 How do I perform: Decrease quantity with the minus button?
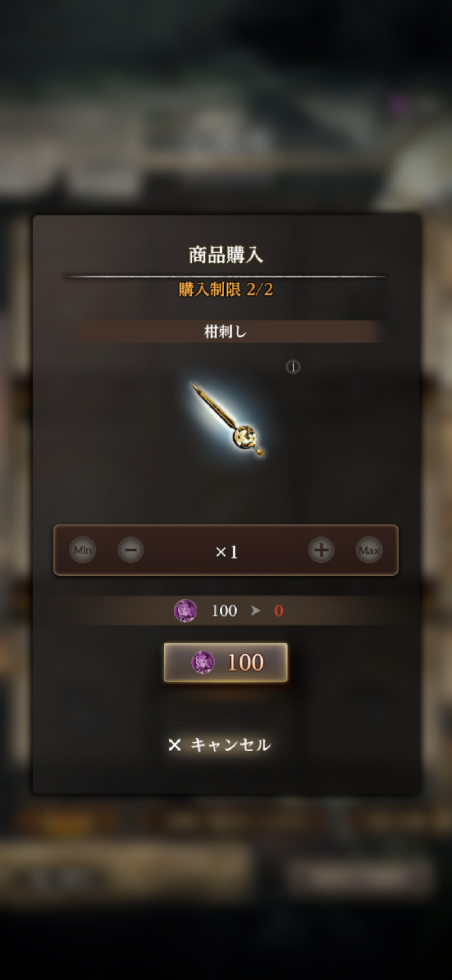point(131,550)
